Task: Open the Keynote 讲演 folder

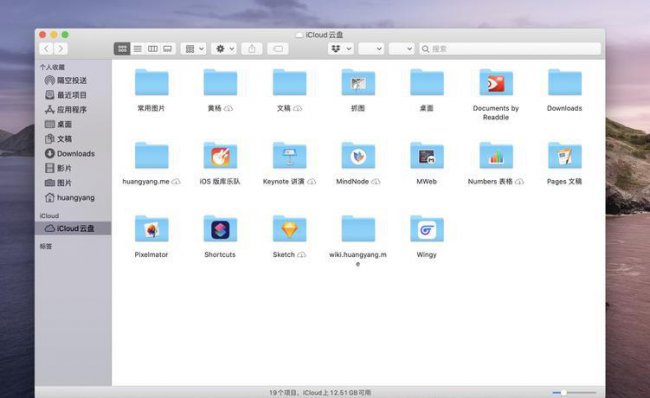Action: point(289,155)
